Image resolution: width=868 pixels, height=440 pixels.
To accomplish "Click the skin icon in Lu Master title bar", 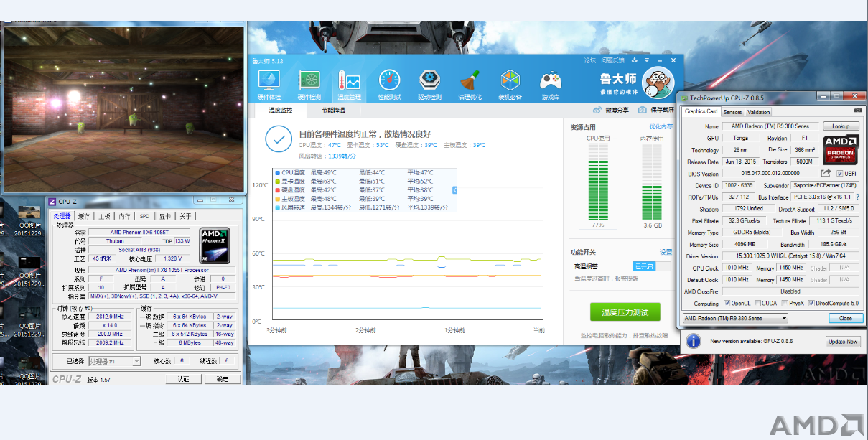I will 633,60.
